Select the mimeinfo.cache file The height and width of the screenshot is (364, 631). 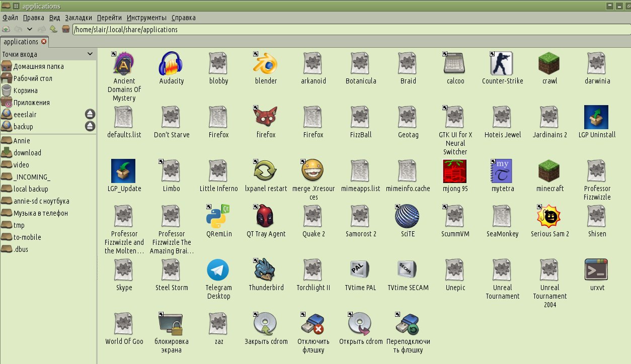click(408, 176)
